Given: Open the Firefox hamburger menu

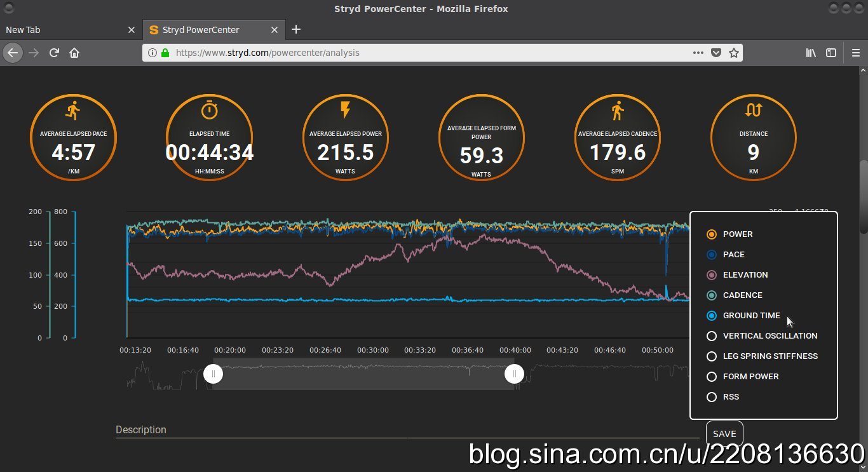Looking at the screenshot, I should 856,53.
